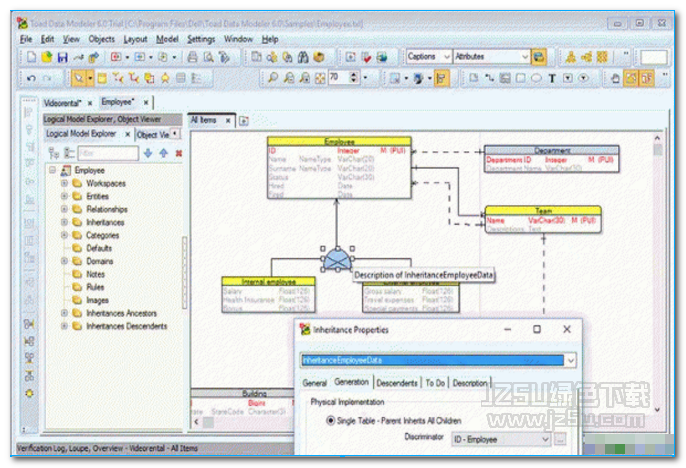Viewport: 686px width, 468px height.
Task: Pick the yellow Entity creation tool
Action: click(x=102, y=78)
